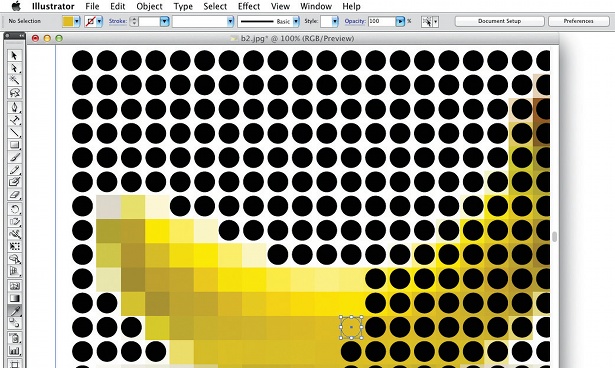Open the yellow fill color dropdown
Image resolution: width=615 pixels, height=368 pixels.
point(77,21)
